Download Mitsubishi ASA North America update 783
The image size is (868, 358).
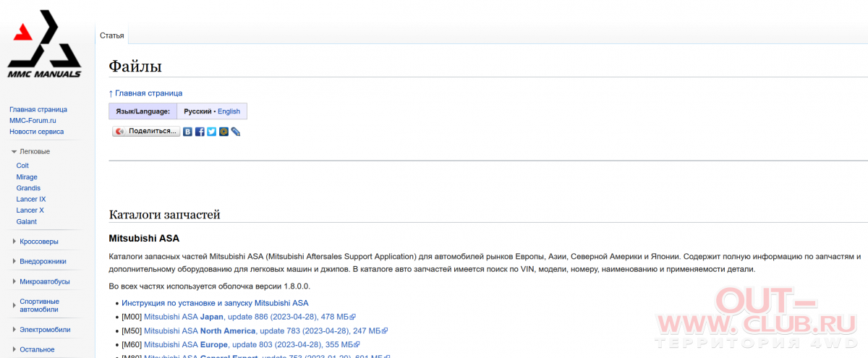(265, 331)
